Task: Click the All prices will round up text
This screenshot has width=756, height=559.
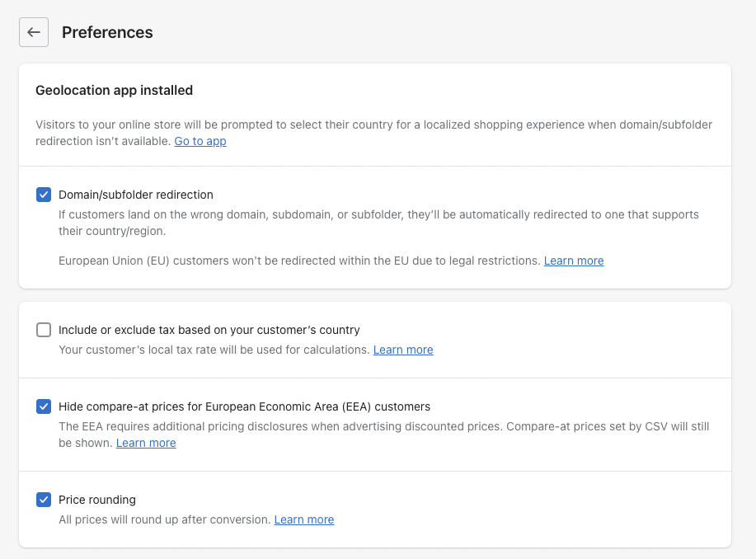Action: point(164,519)
